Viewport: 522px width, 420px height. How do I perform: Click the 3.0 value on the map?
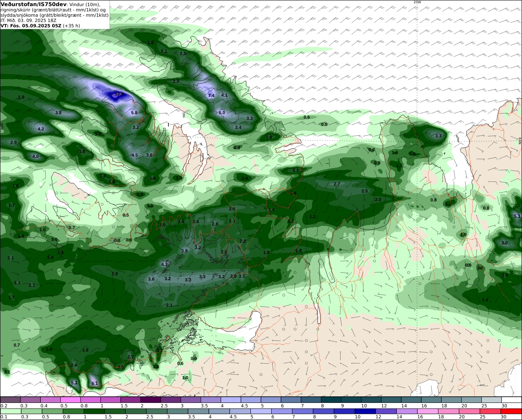(504, 243)
